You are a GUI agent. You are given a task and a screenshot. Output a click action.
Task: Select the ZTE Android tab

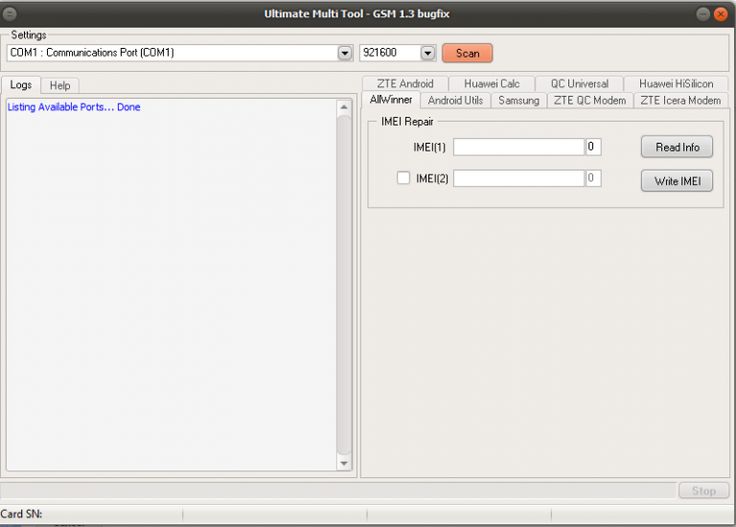point(405,84)
